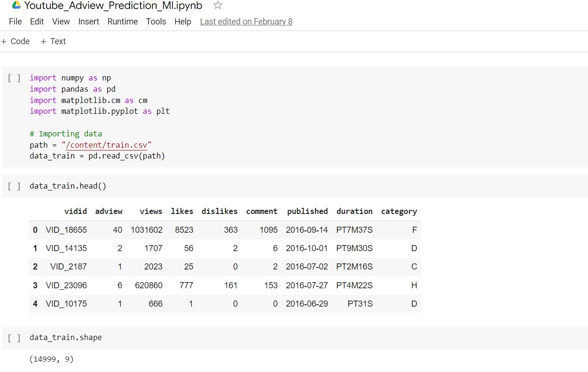This screenshot has height=372, width=588.
Task: Open the Help menu
Action: 182,22
